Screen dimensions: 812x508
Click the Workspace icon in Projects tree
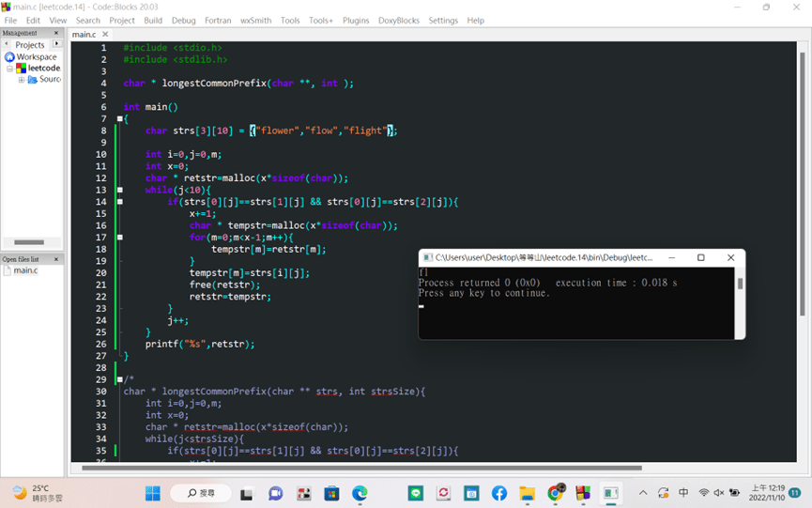tap(9, 57)
